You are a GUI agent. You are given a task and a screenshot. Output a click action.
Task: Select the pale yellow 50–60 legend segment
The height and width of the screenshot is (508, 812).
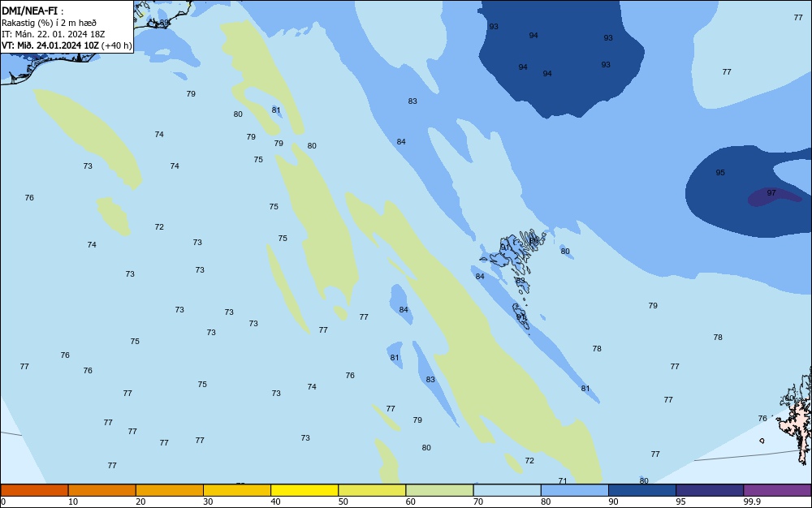point(372,490)
